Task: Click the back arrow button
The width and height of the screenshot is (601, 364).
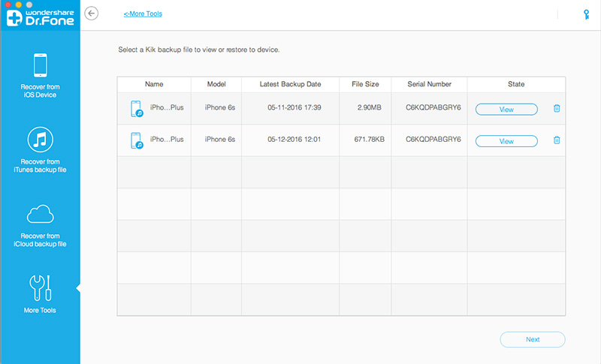Action: [91, 14]
